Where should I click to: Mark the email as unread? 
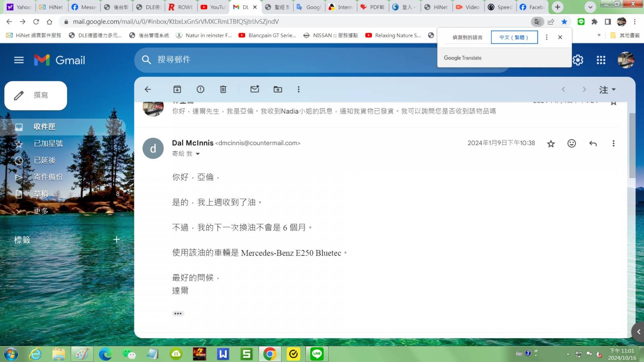tap(254, 89)
